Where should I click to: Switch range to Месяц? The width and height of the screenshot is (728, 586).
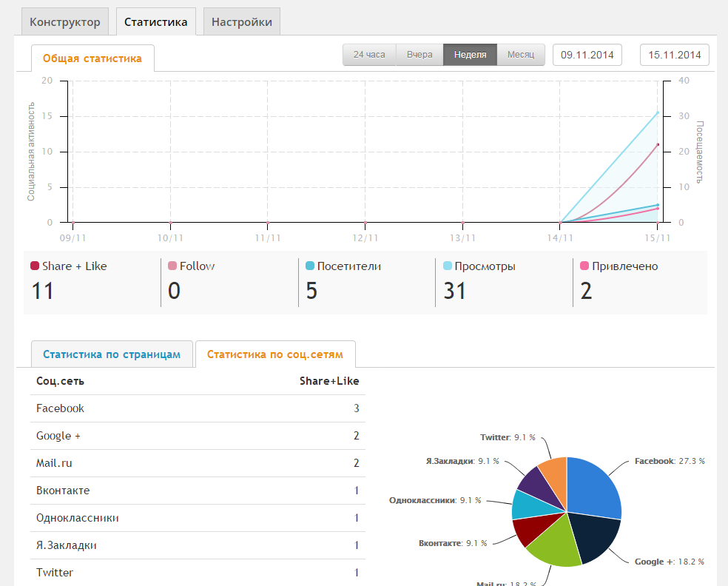[x=521, y=55]
